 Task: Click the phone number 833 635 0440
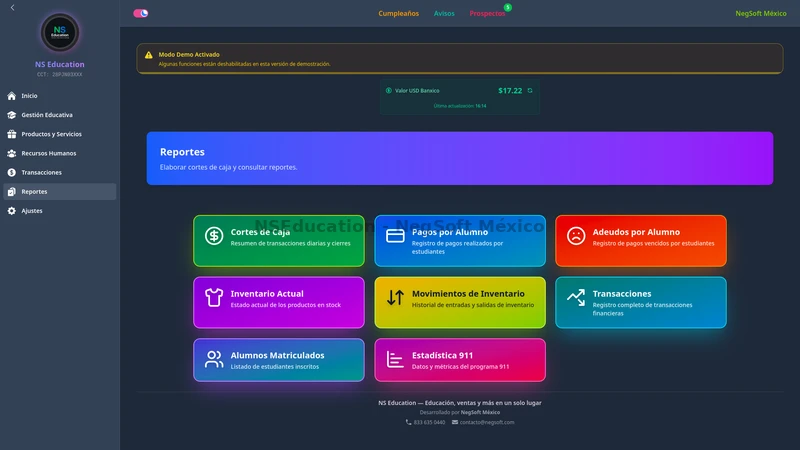click(x=429, y=422)
